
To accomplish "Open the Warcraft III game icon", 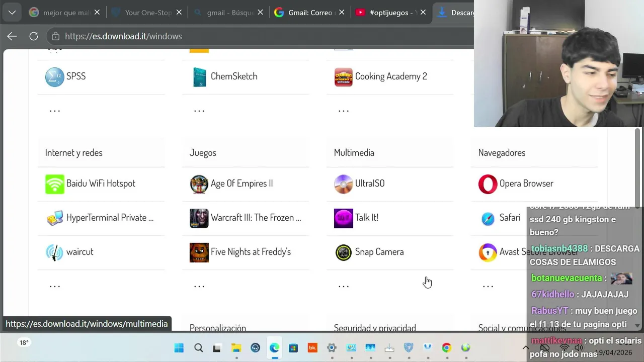I will click(x=199, y=218).
